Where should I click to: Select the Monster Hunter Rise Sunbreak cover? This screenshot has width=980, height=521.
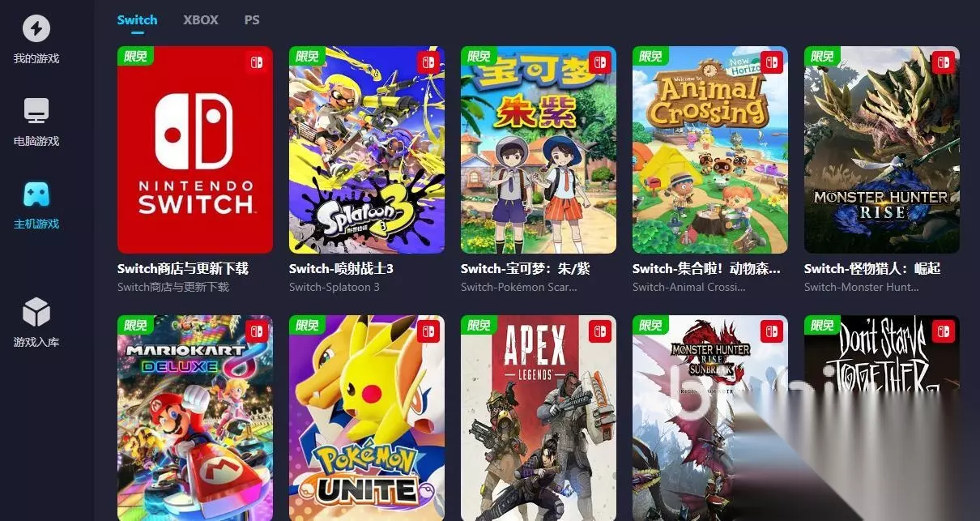click(710, 418)
